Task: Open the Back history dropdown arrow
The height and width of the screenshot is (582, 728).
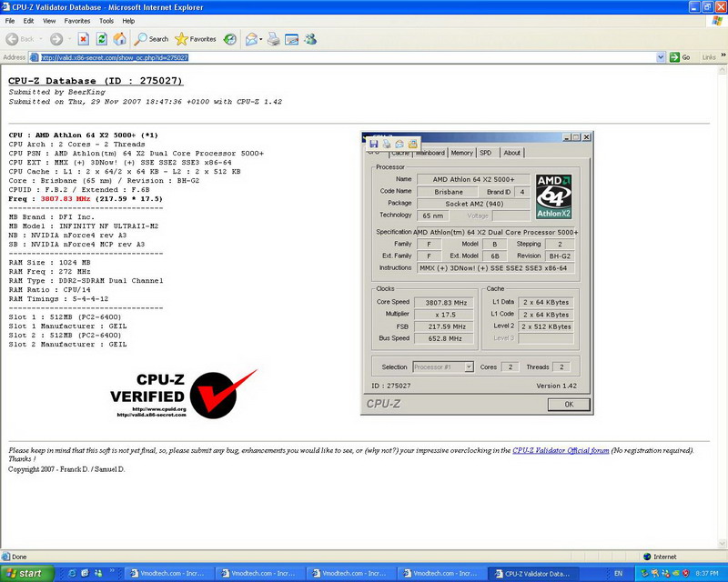Action: click(x=40, y=39)
